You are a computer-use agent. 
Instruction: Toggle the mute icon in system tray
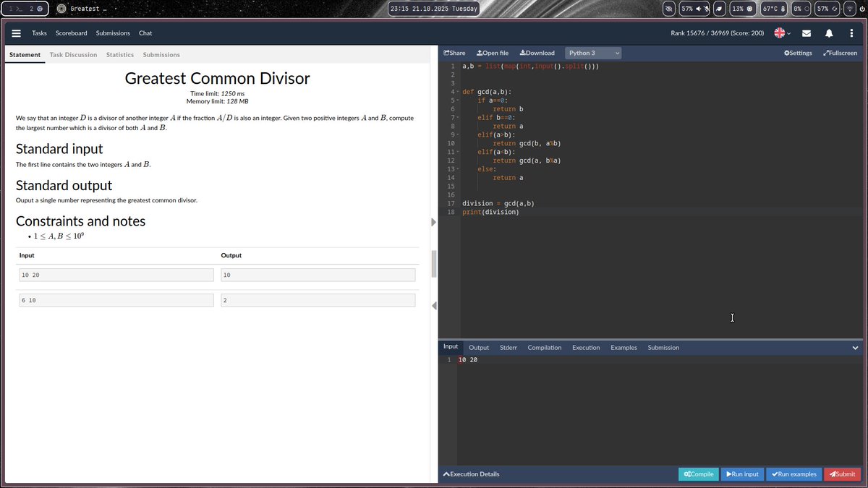click(x=706, y=8)
